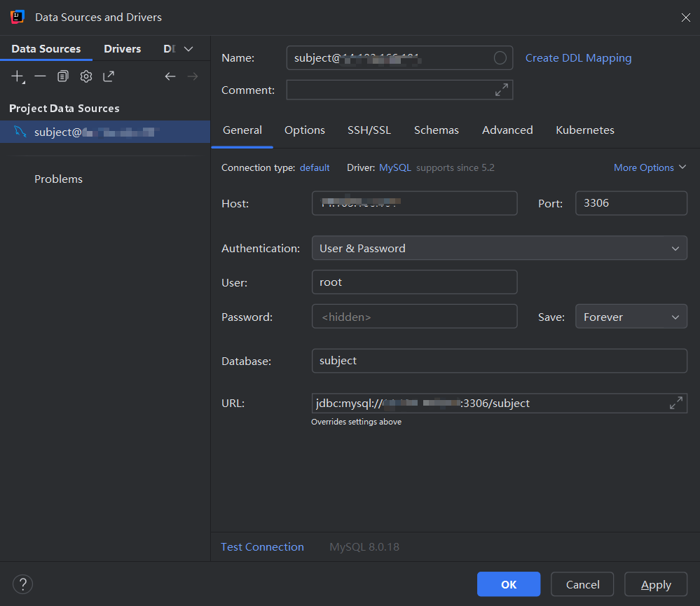Open Create DDL Mapping
Viewport: 700px width, 606px height.
[578, 57]
